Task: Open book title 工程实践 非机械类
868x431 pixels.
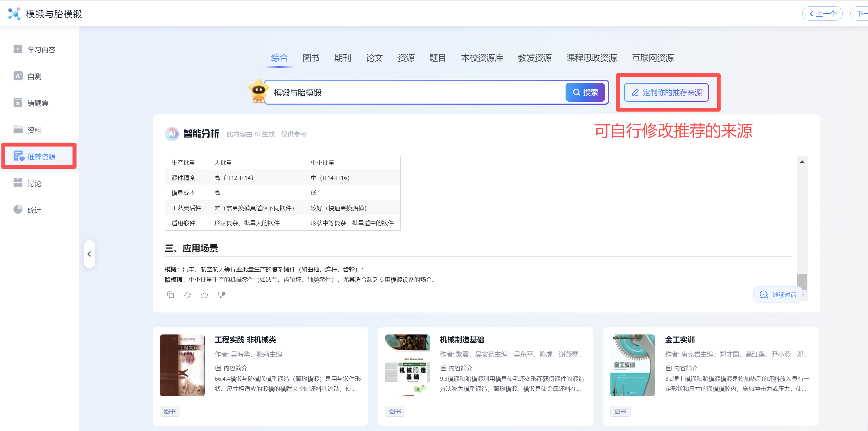Action: (x=245, y=340)
